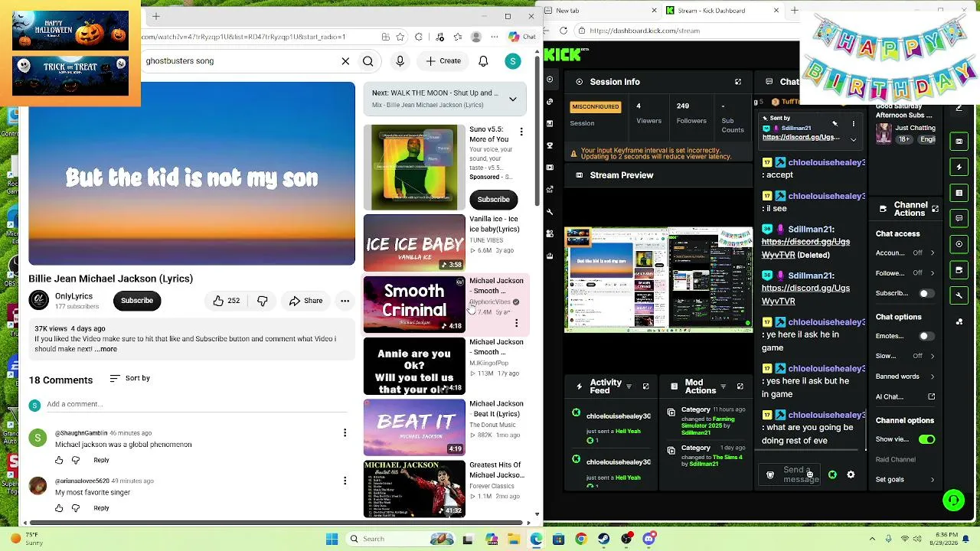Toggle the Emotes-only chat switch

point(926,336)
